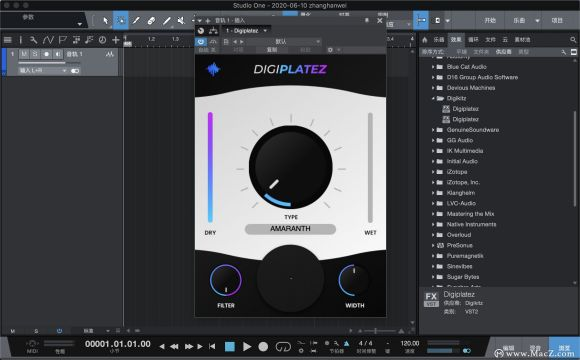Click the plugin window gear icon

coord(330,50)
